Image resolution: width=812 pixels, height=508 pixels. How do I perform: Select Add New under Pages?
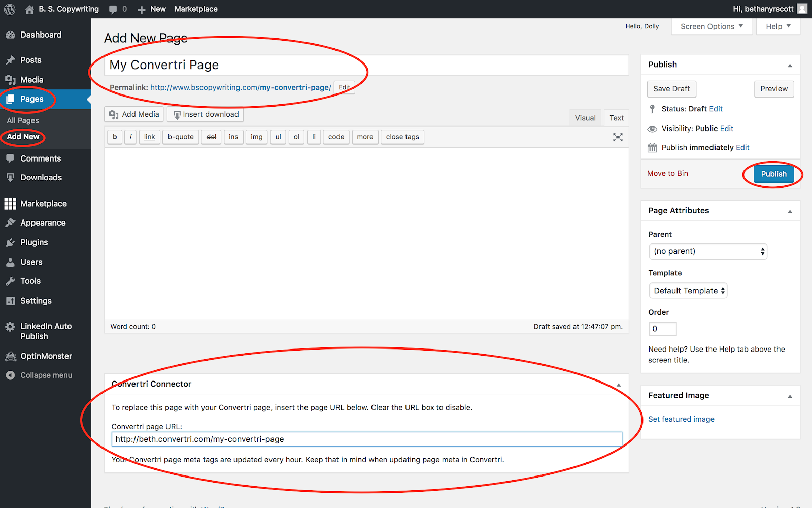(x=23, y=137)
